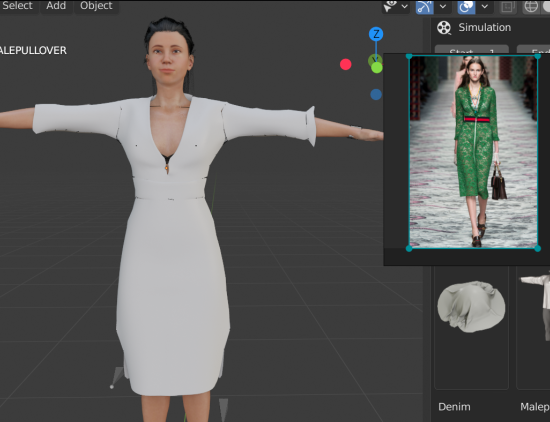Expand the gizmo options dropdown arrow

(443, 6)
